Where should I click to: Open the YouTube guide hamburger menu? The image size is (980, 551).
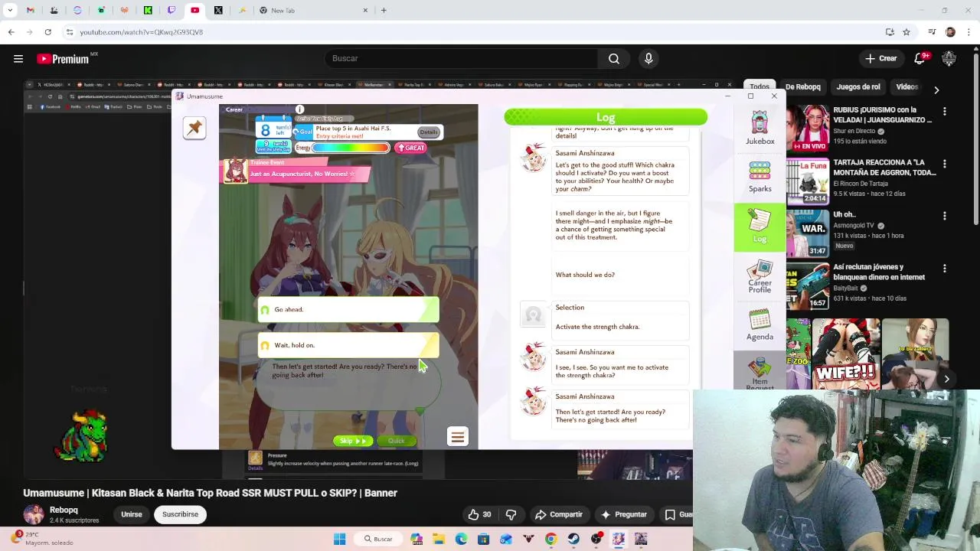click(18, 58)
